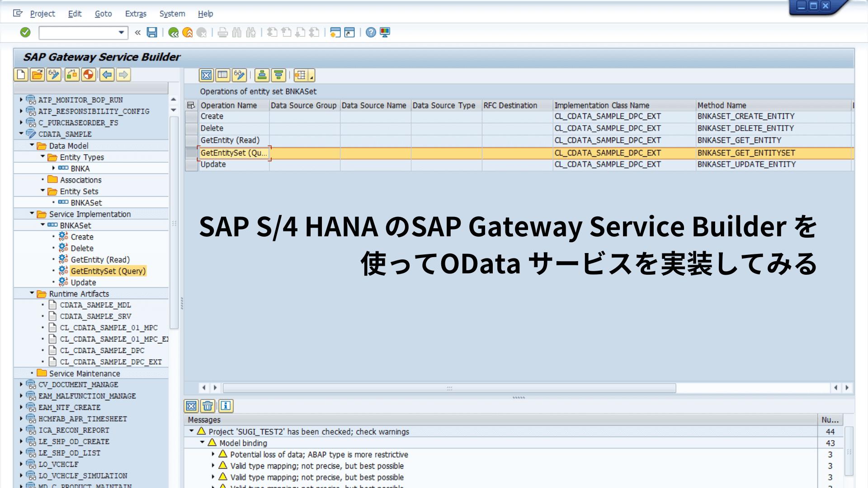Click the message information icon
This screenshot has width=868, height=488.
pyautogui.click(x=226, y=406)
